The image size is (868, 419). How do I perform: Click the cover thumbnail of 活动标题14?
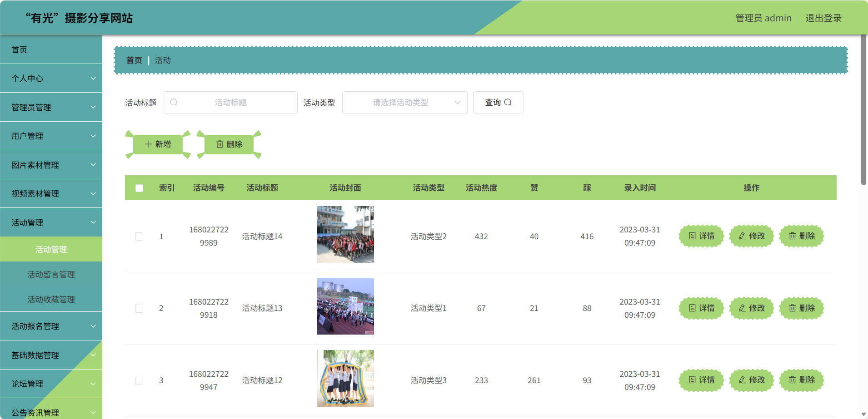345,234
